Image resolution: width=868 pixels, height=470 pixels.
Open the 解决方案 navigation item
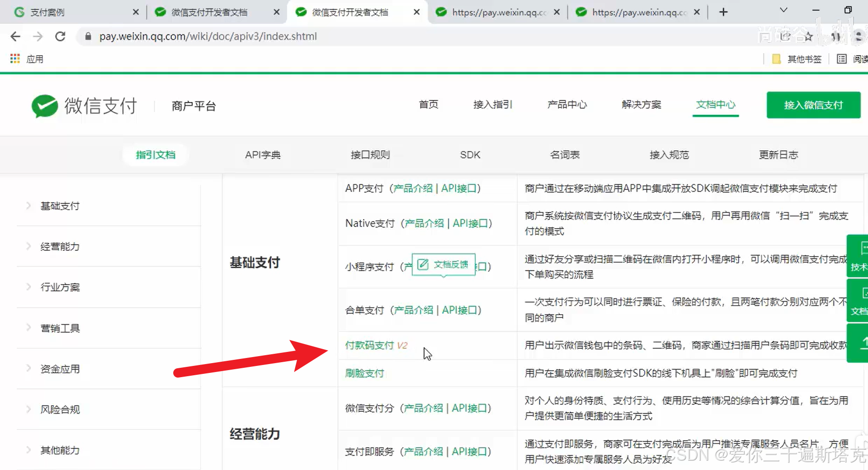coord(641,105)
